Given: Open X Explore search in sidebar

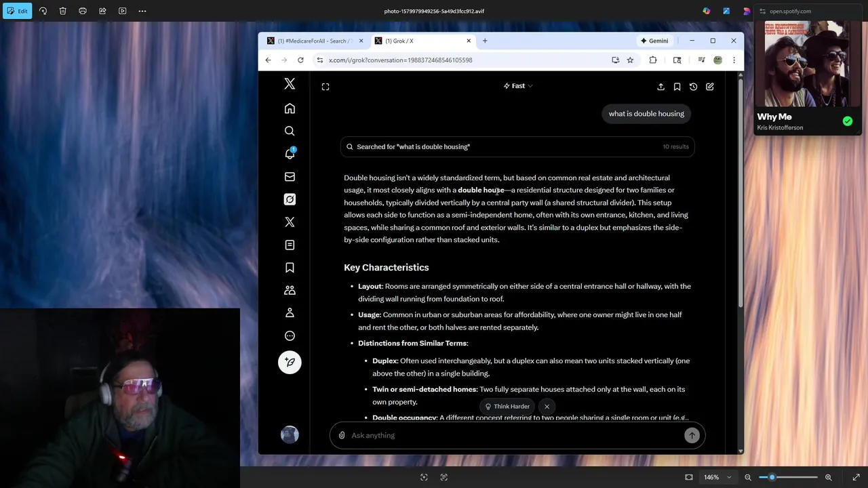Looking at the screenshot, I should tap(290, 131).
